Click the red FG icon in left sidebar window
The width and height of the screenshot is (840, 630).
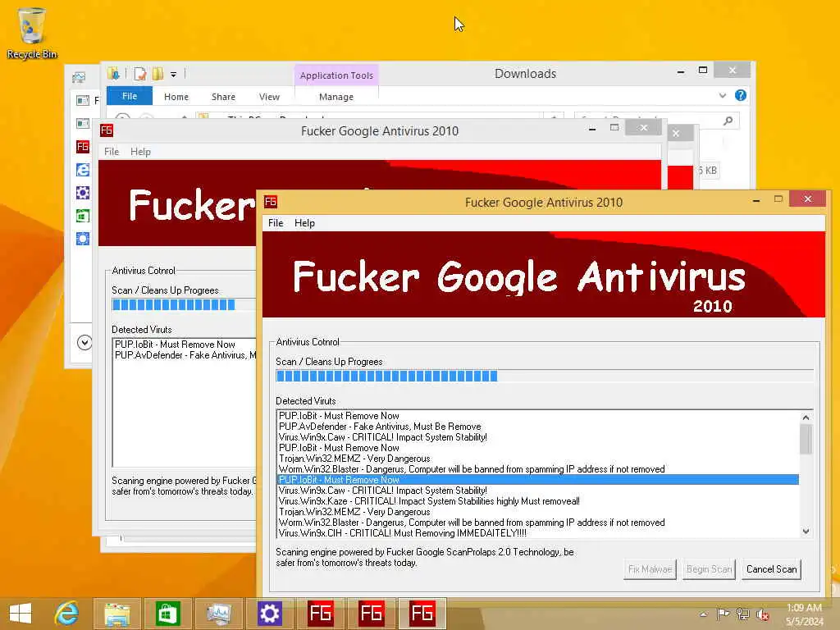tap(83, 147)
